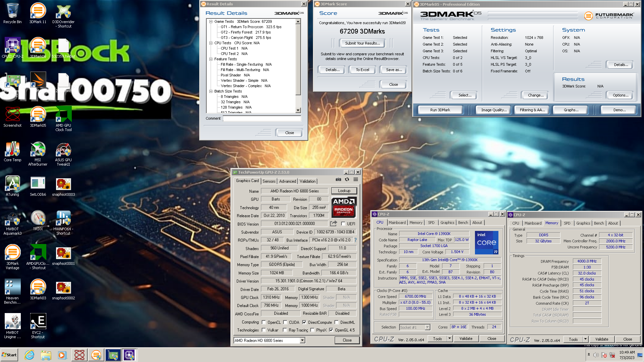Launch Internet Explorer from the taskbar

(30, 355)
